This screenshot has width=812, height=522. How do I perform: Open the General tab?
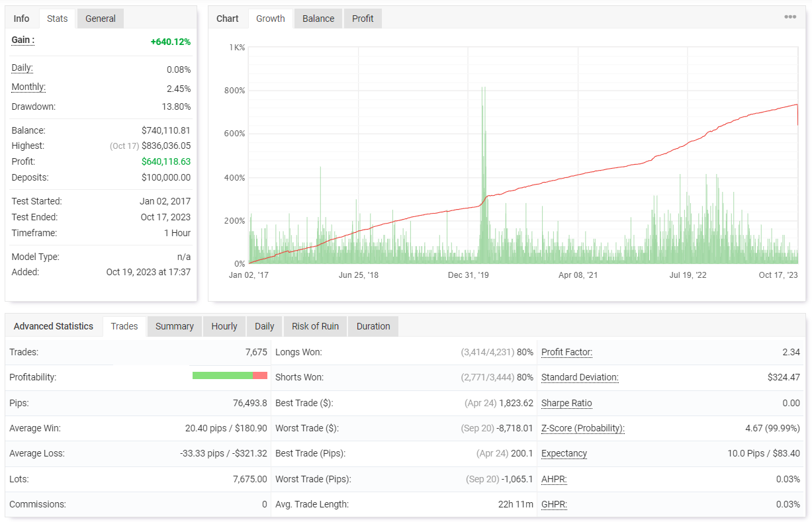pyautogui.click(x=101, y=19)
